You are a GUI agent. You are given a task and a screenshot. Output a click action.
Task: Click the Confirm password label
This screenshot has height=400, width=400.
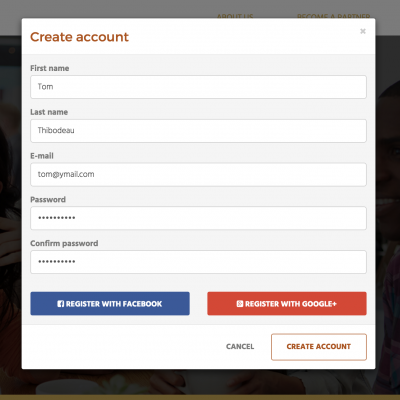64,243
